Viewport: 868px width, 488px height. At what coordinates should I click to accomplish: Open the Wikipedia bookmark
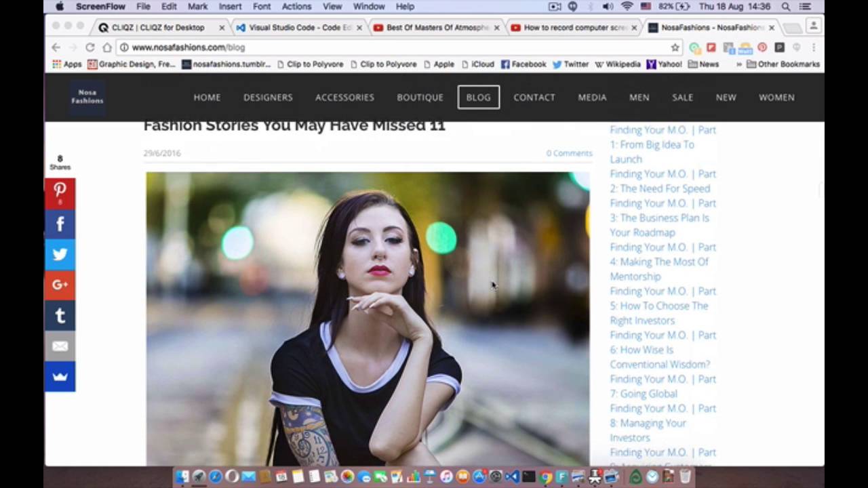[x=617, y=64]
